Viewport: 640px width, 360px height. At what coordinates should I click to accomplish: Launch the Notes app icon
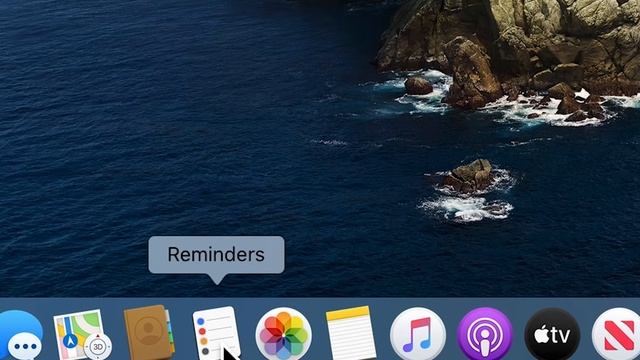[x=351, y=333]
